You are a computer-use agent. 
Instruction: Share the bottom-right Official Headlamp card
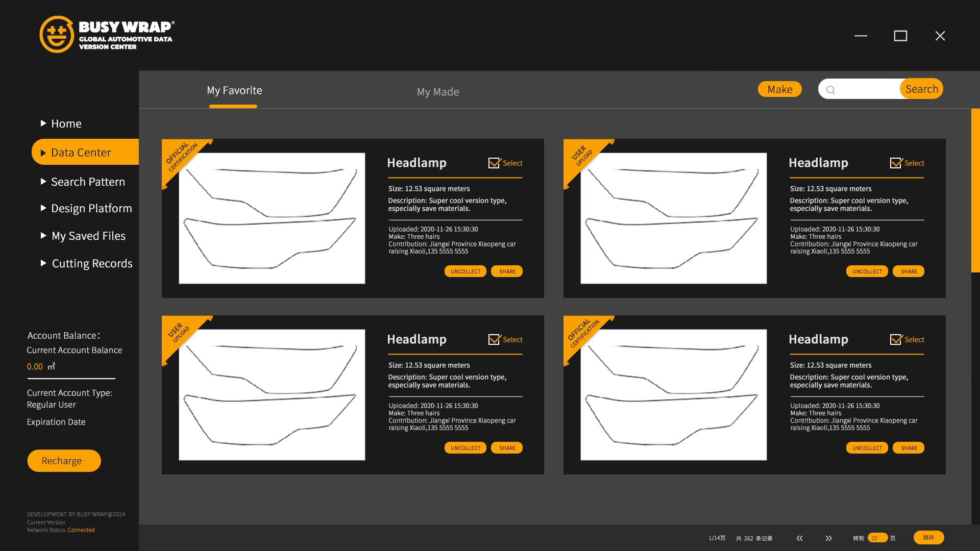[x=909, y=448]
